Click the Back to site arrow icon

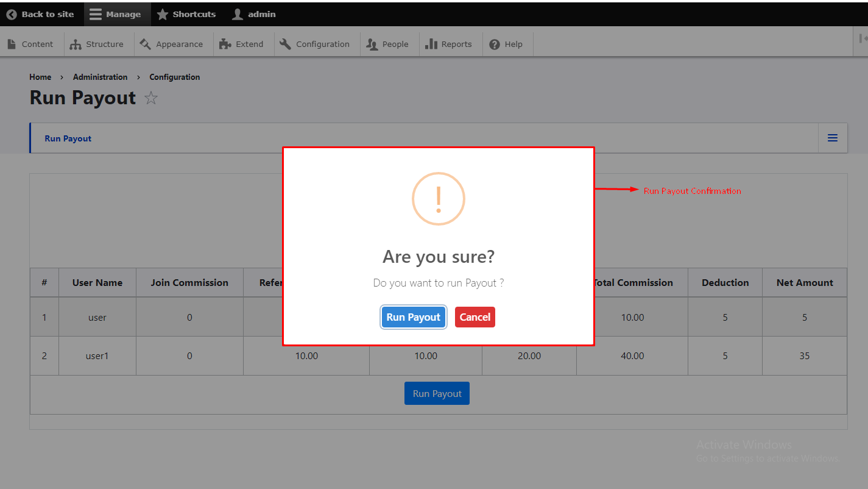12,14
